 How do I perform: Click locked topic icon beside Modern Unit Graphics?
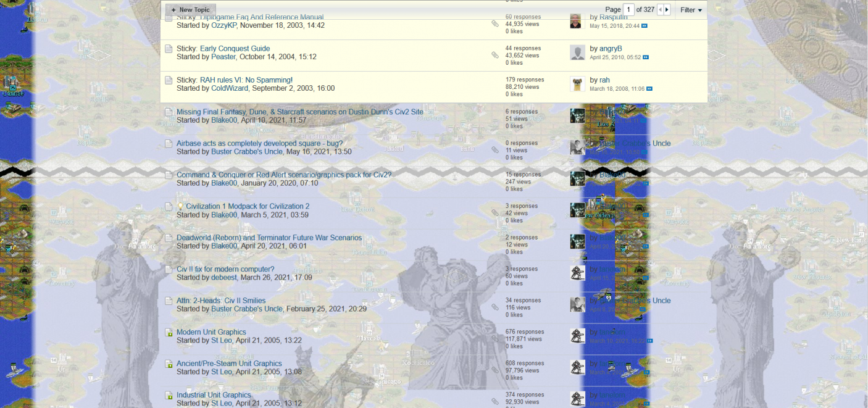(169, 333)
